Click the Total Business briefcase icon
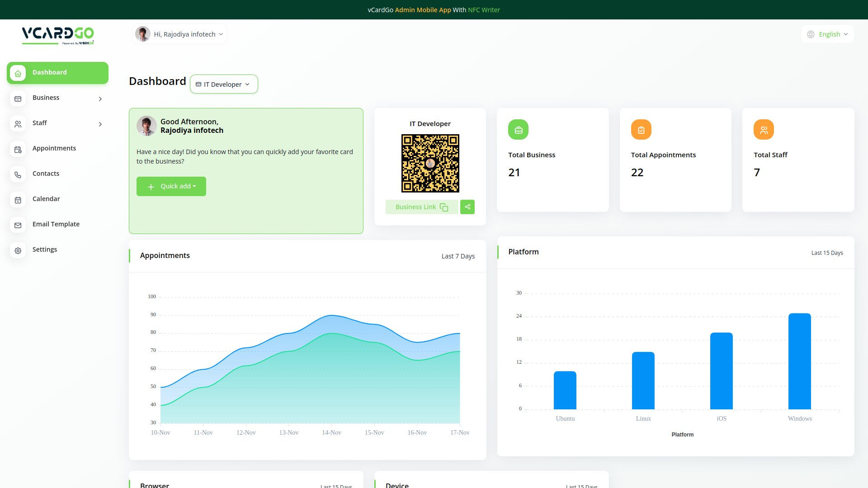The width and height of the screenshot is (868, 488). click(518, 130)
